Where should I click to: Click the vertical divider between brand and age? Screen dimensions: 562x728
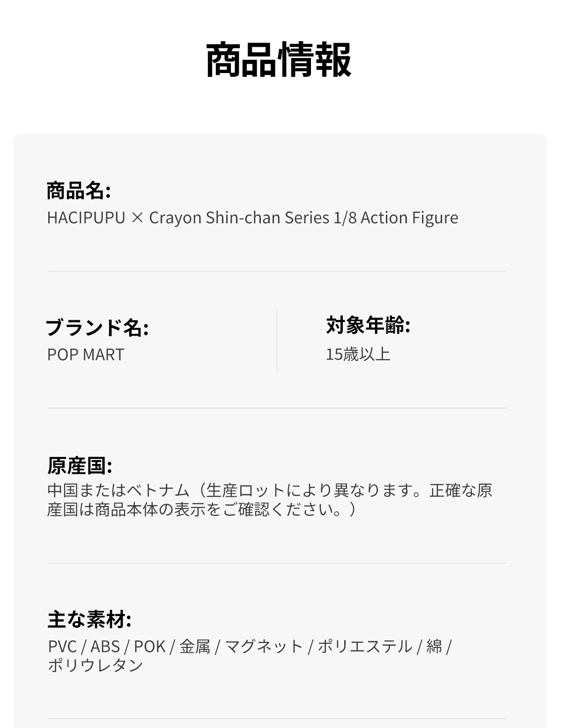click(277, 340)
